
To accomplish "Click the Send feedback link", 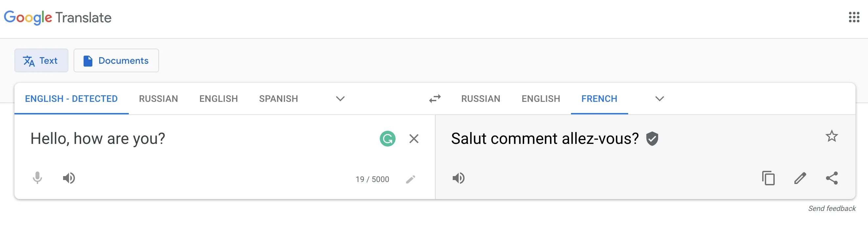I will (x=831, y=209).
